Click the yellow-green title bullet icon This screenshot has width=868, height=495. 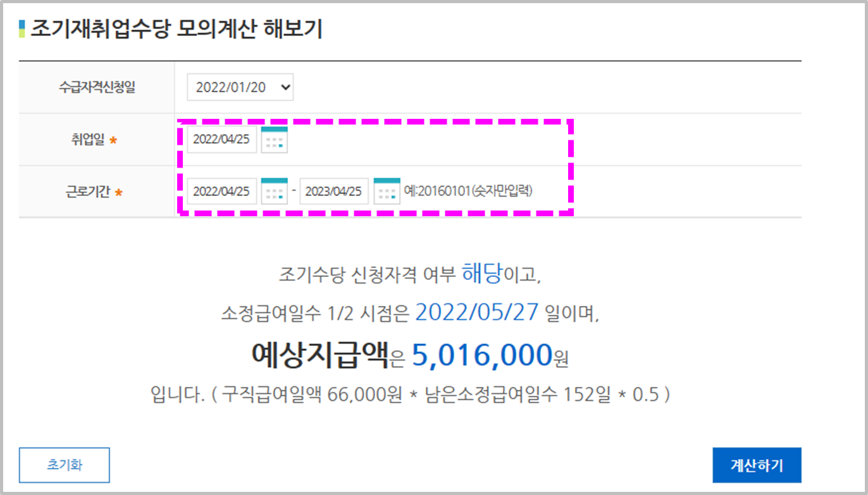[x=22, y=32]
